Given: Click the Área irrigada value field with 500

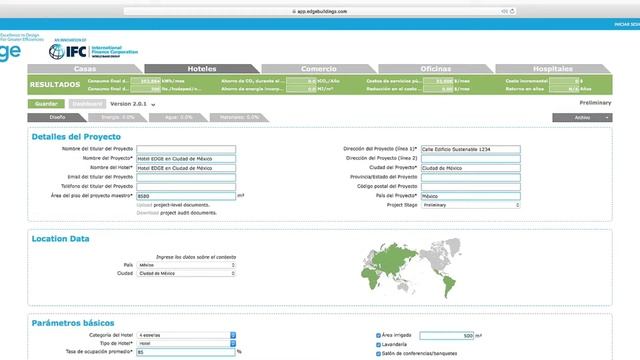Looking at the screenshot, I should click(x=447, y=336).
